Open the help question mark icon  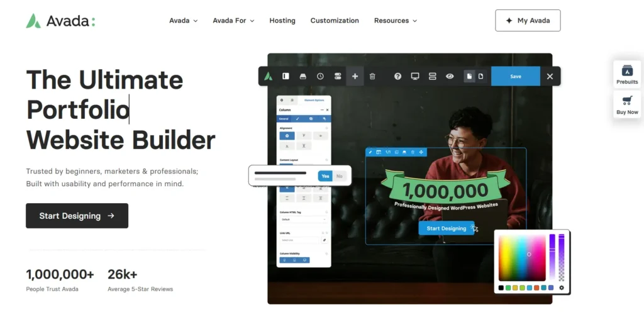397,76
